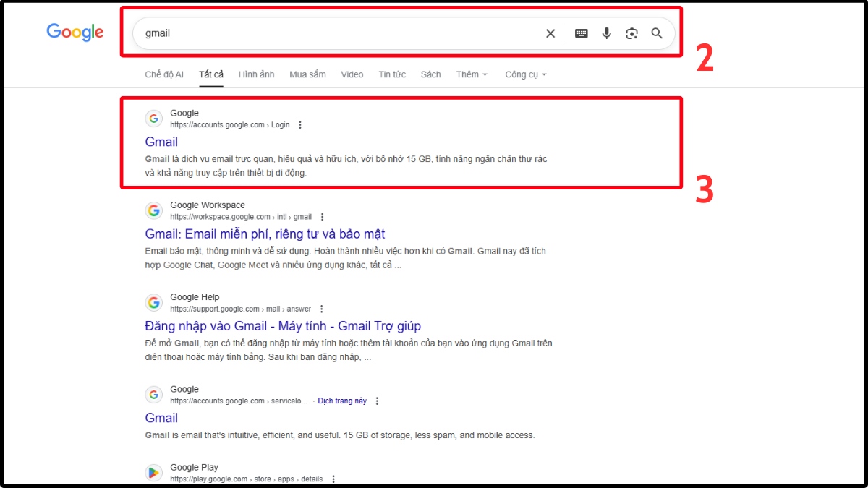Click the Google logo
The height and width of the screenshot is (488, 868).
(75, 32)
